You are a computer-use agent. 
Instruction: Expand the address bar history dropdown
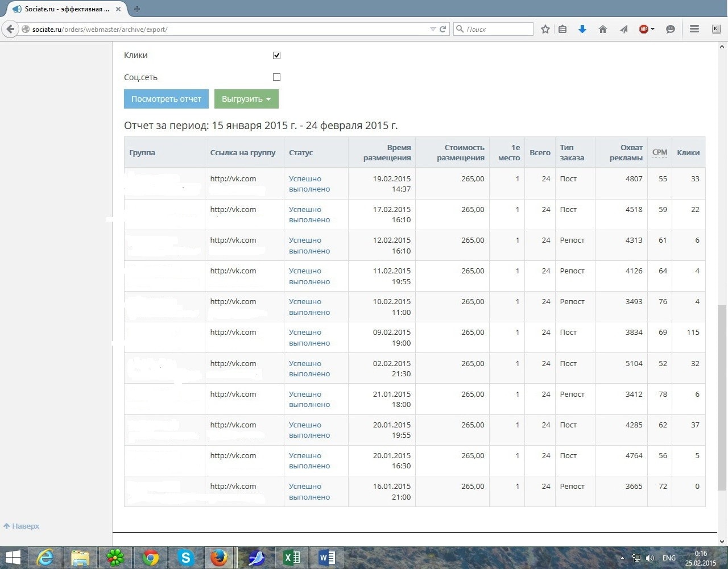tap(433, 29)
